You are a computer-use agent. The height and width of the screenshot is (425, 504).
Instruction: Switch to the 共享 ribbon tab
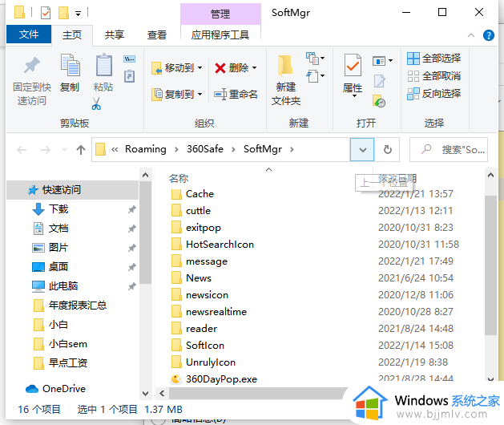click(x=114, y=34)
